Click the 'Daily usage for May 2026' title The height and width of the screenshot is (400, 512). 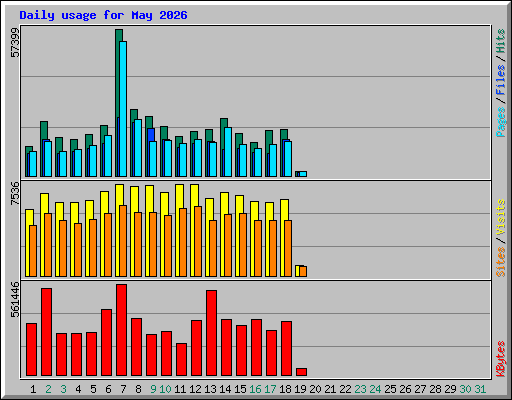[103, 15]
